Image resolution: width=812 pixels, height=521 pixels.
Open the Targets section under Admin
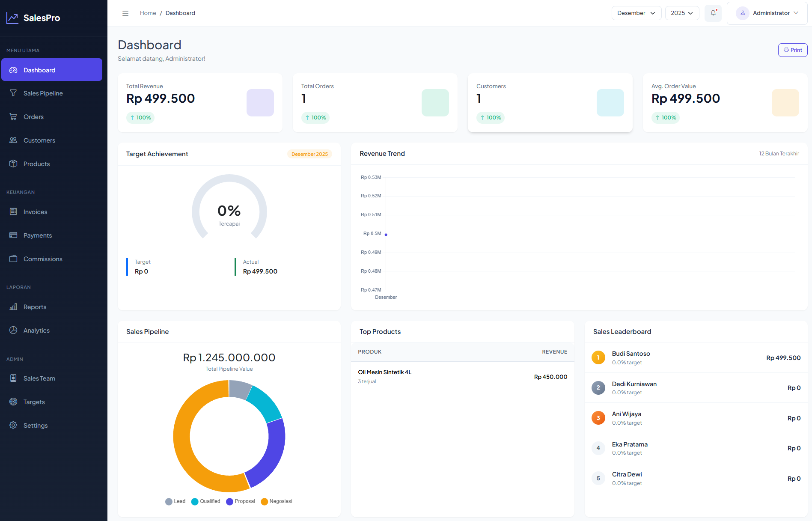pyautogui.click(x=34, y=402)
